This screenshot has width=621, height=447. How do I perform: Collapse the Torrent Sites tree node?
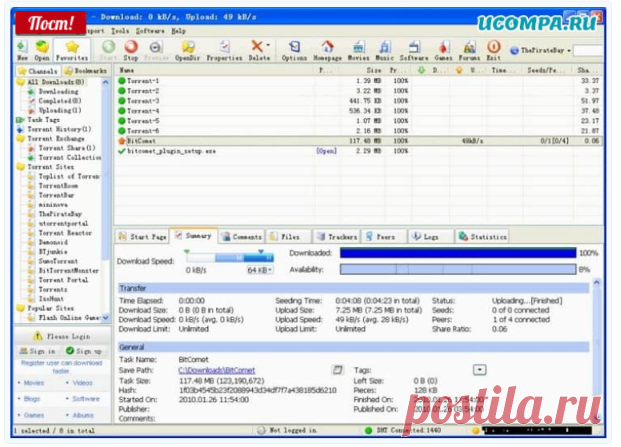21,167
